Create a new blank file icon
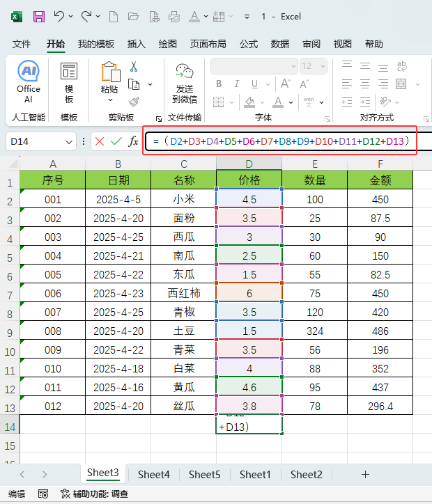 pyautogui.click(x=114, y=17)
